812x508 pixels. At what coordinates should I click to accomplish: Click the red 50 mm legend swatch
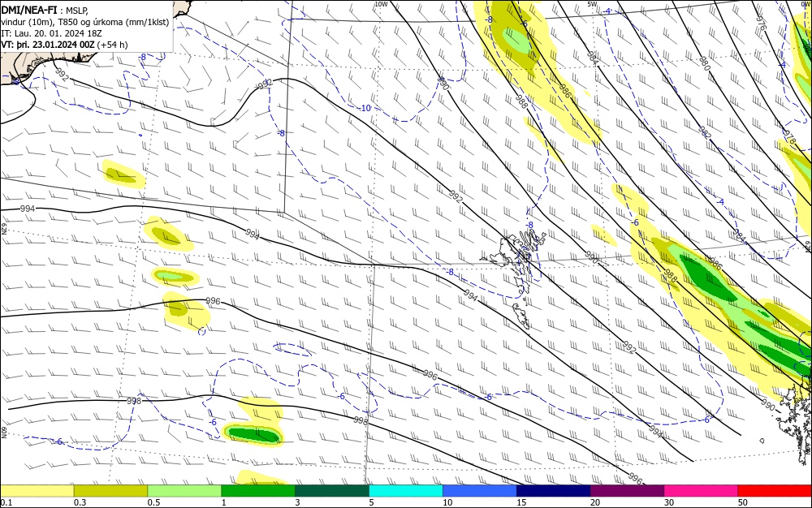click(775, 490)
